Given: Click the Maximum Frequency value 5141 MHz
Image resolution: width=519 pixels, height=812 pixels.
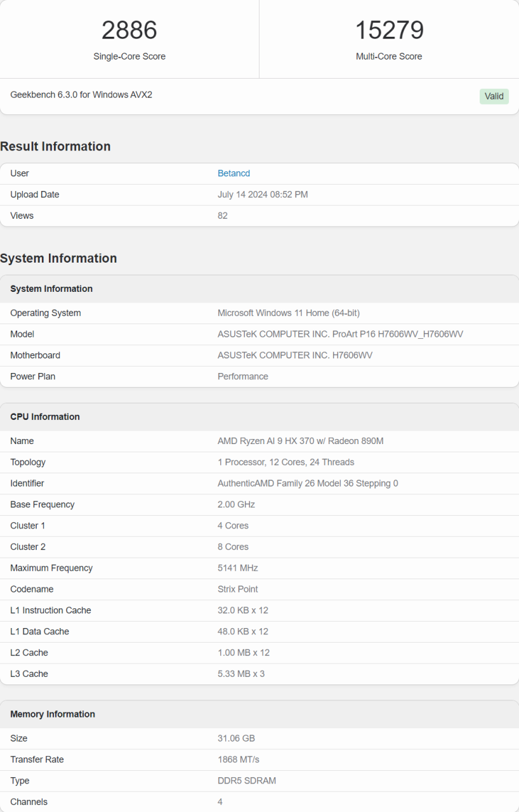Looking at the screenshot, I should tap(238, 568).
